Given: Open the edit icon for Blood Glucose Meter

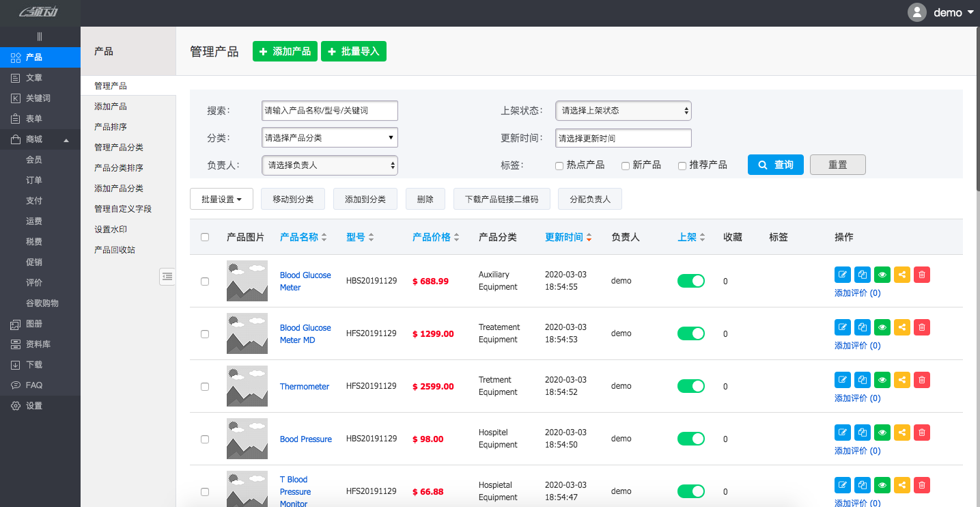Looking at the screenshot, I should (x=842, y=274).
